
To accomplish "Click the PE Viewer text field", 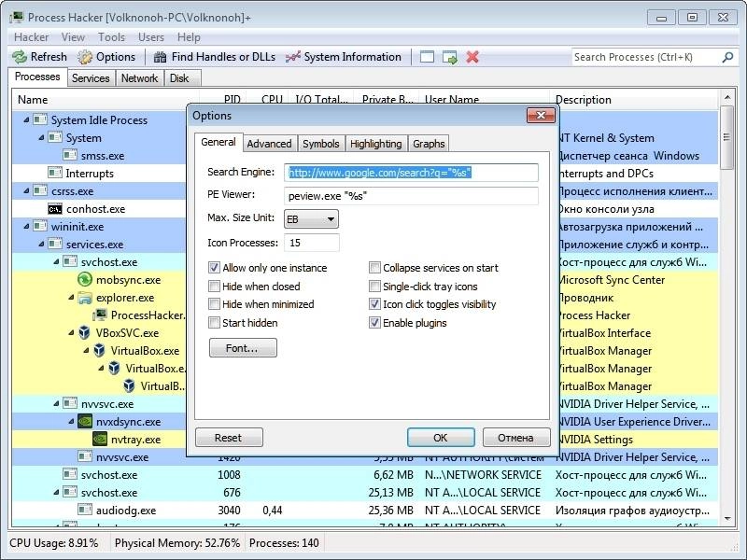I will [x=411, y=196].
